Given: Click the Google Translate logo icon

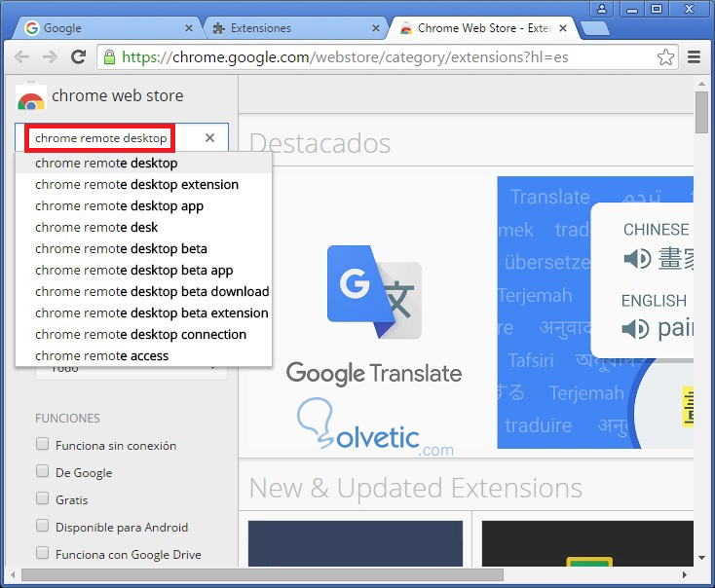Looking at the screenshot, I should 374,292.
